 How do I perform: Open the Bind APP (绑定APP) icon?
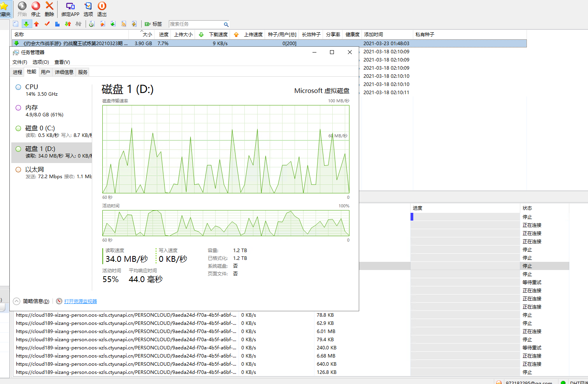coord(70,6)
